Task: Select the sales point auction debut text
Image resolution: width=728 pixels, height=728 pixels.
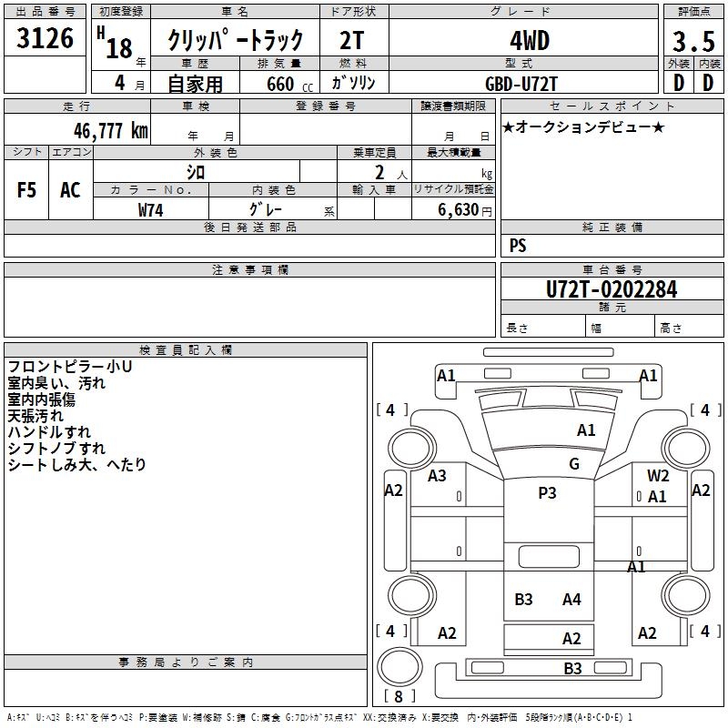Action: pos(583,126)
